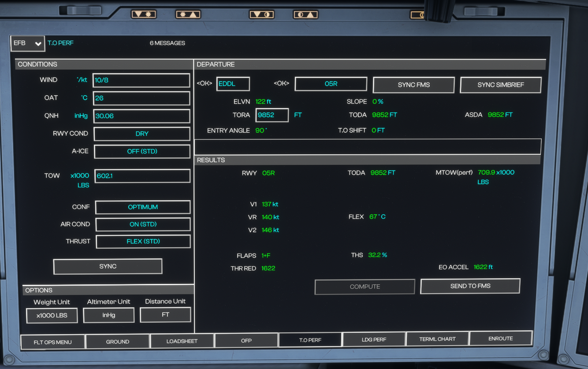Change the RWY COND DRY selector
The image size is (588, 369).
142,134
